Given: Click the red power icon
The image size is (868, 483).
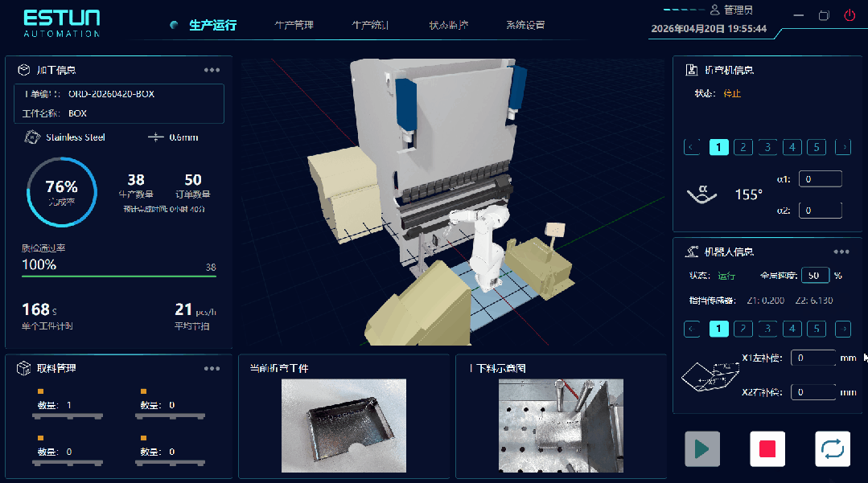Looking at the screenshot, I should [849, 15].
